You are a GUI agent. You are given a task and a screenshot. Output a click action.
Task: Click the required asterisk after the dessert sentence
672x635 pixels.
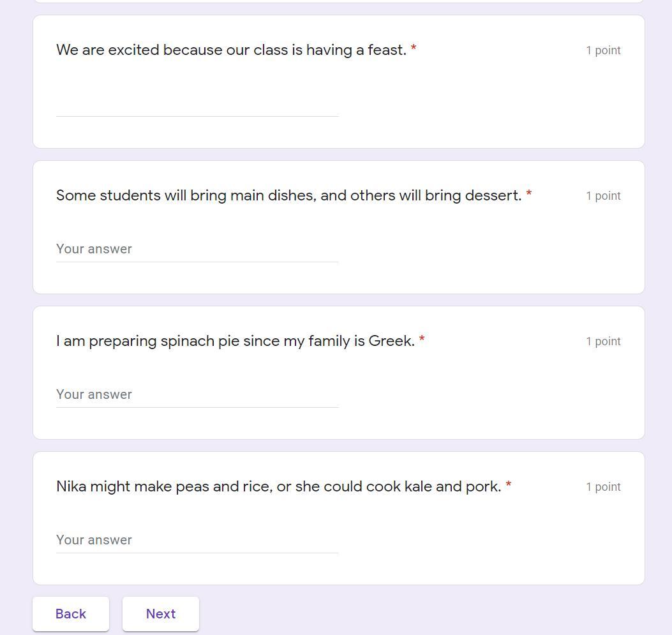tap(529, 194)
